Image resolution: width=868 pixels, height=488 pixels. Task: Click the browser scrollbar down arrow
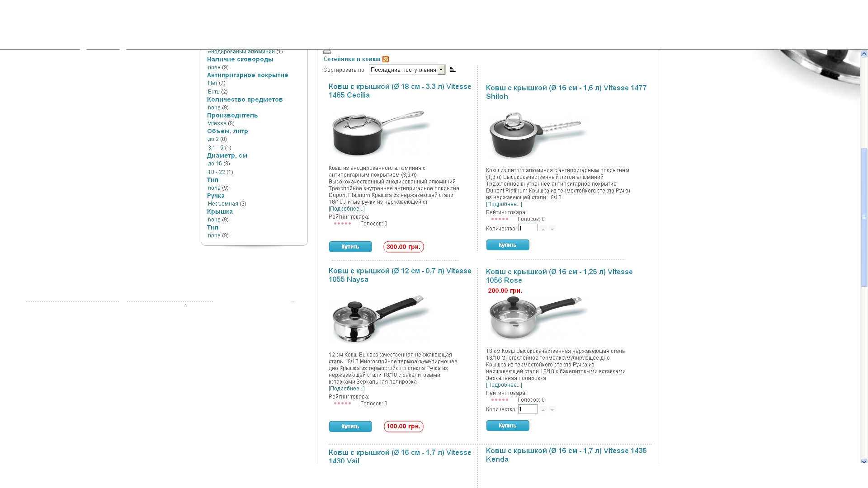864,461
